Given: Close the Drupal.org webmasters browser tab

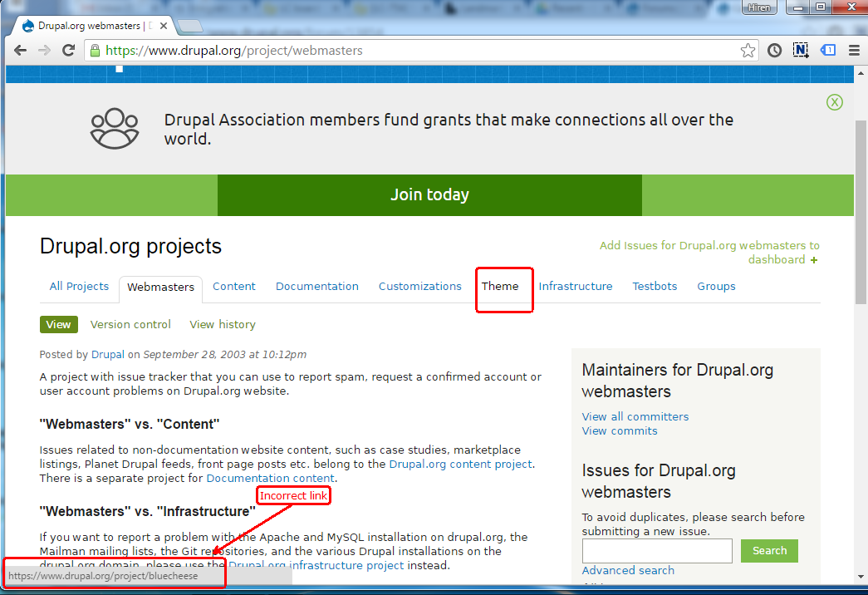Looking at the screenshot, I should click(164, 26).
